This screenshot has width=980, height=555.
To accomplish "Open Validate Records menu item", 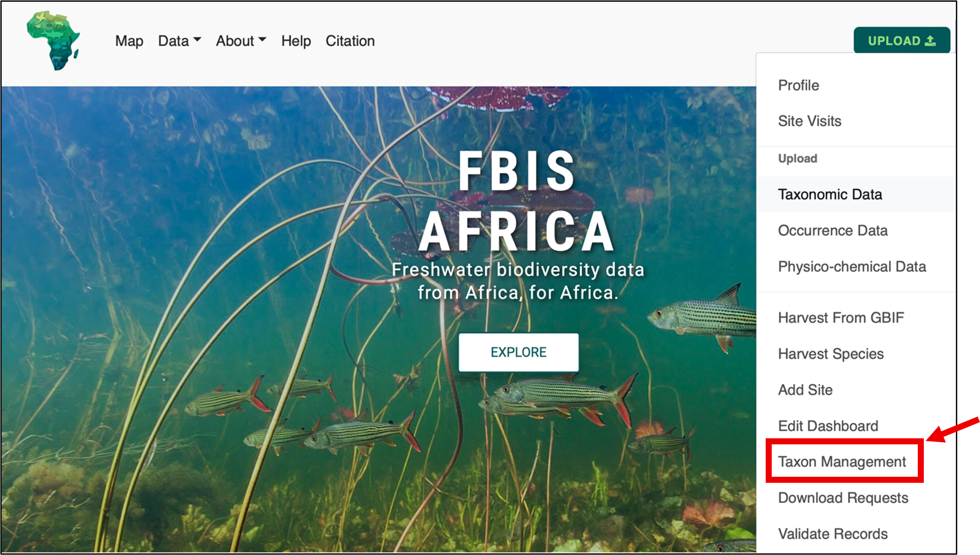I will [833, 534].
